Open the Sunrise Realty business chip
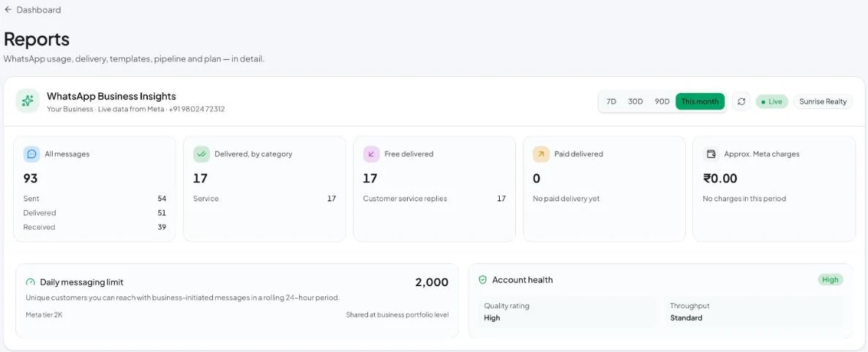The height and width of the screenshot is (352, 868). (x=823, y=102)
